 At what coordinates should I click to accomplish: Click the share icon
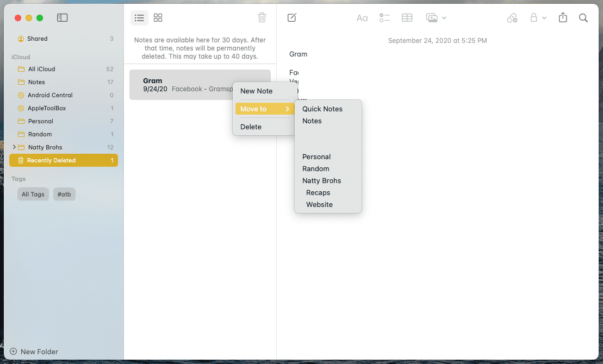tap(563, 17)
